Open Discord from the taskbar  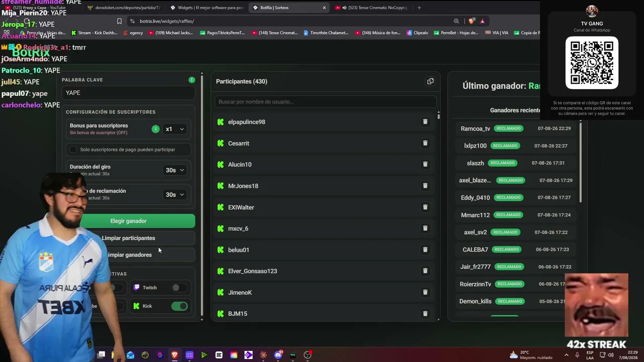278,355
